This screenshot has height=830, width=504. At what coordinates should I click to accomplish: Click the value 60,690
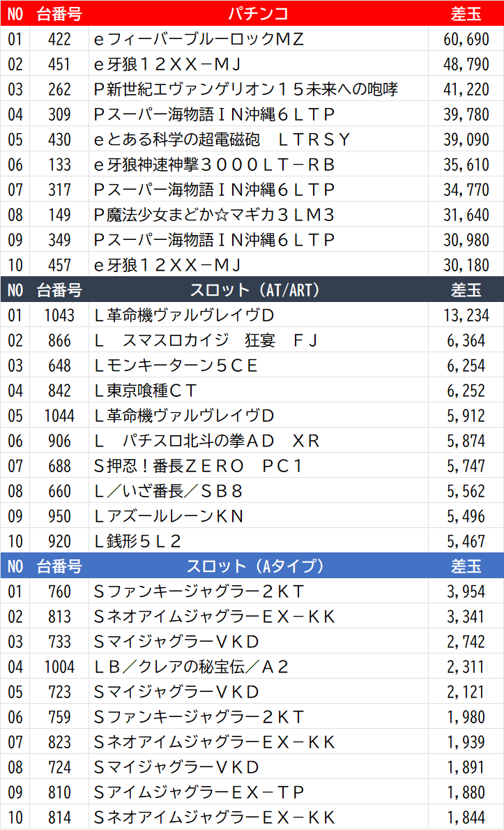466,38
